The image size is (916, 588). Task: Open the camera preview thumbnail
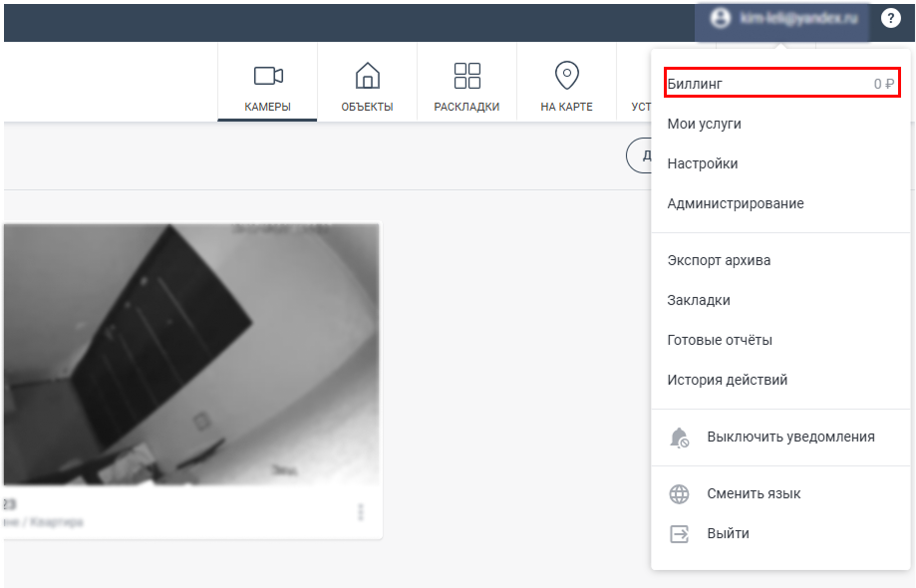pyautogui.click(x=191, y=354)
